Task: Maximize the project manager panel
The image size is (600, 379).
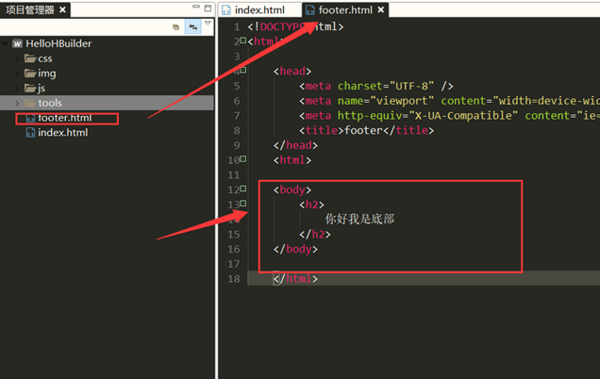Action: pyautogui.click(x=208, y=8)
